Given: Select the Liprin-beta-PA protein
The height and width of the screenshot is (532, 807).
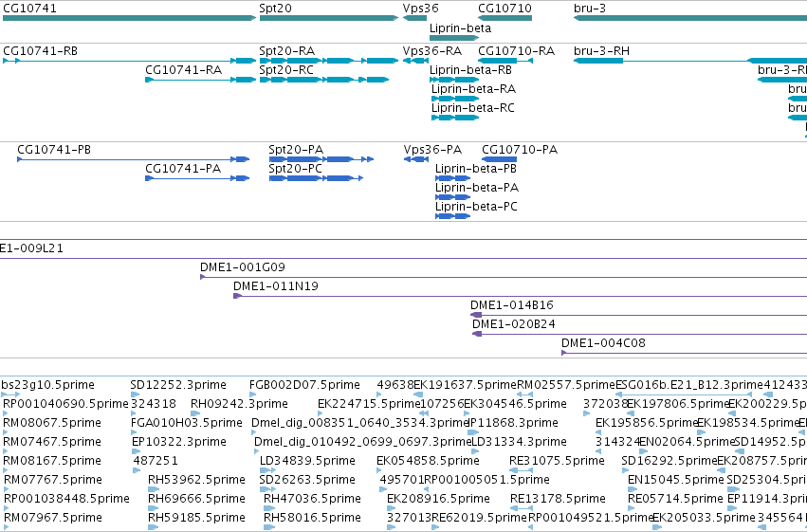Looking at the screenshot, I should pyautogui.click(x=453, y=197).
